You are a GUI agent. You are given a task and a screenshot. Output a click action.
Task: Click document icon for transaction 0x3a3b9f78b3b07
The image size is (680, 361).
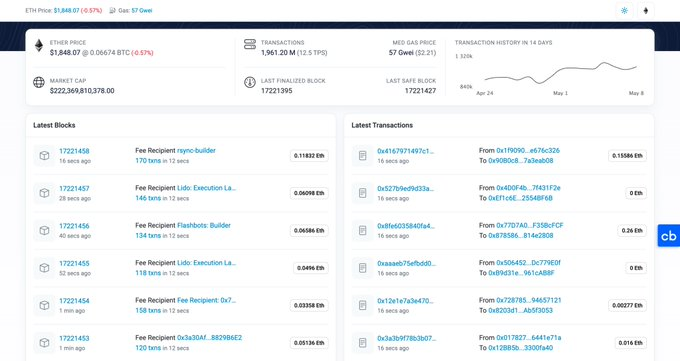(363, 343)
